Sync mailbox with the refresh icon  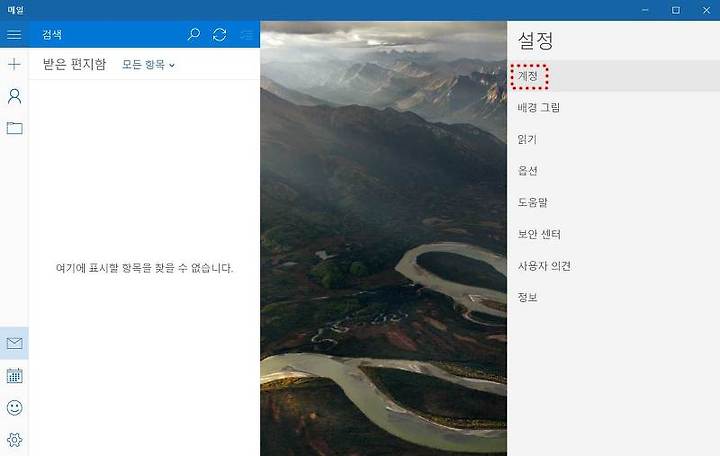219,34
